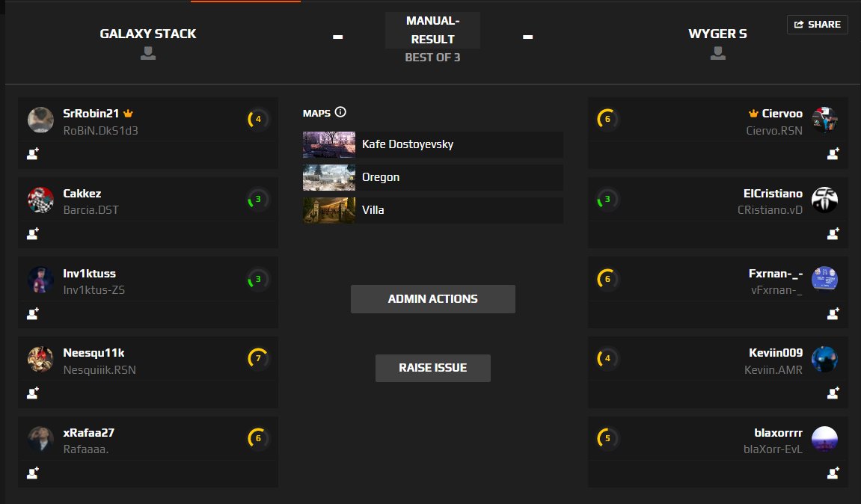Screen dimensions: 861x504
Task: Click the captain crown beside SrRobin21
Action: (x=128, y=114)
